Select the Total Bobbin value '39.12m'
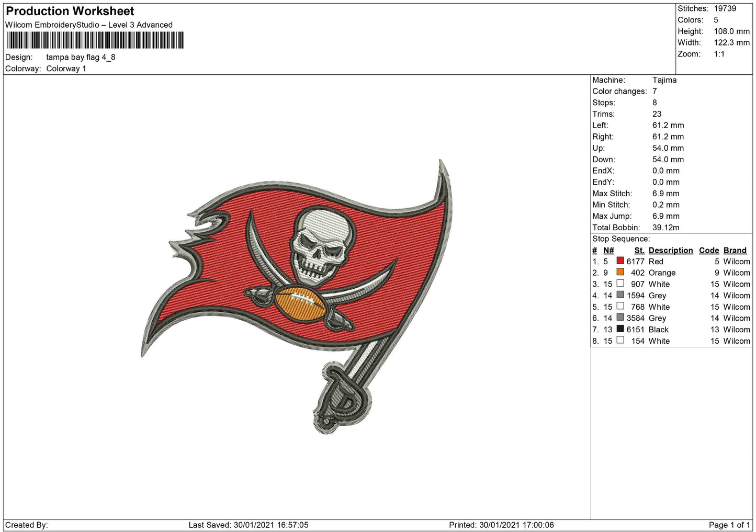 click(x=666, y=228)
